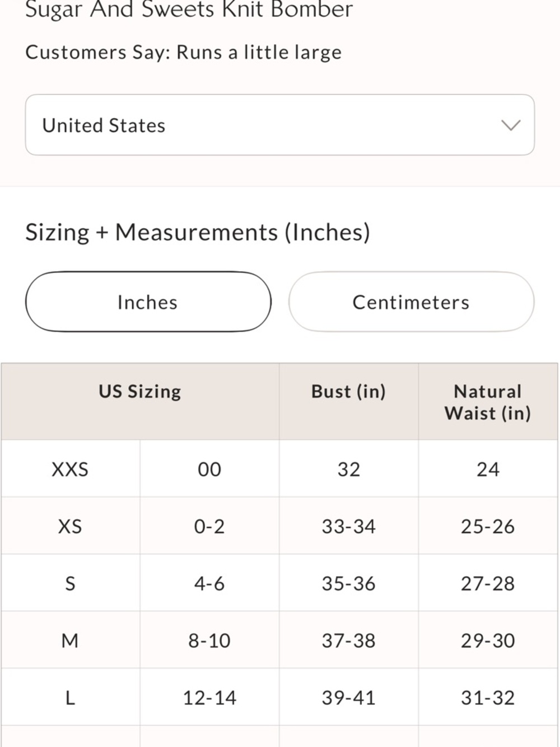Select the Inches unit toggle
Screen dimensions: 560x747
pos(148,302)
